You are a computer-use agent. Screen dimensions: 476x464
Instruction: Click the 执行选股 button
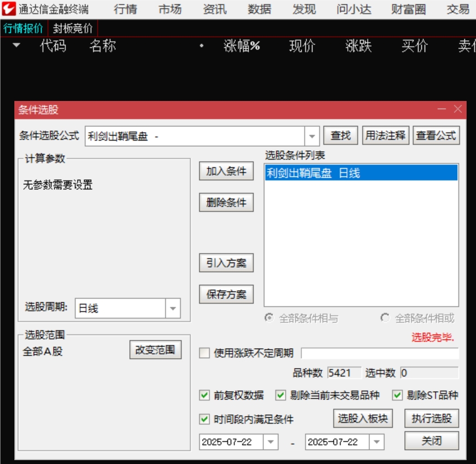point(431,419)
